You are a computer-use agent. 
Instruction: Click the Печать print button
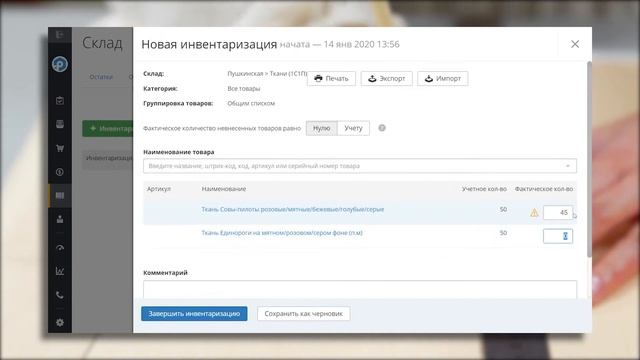tap(331, 78)
